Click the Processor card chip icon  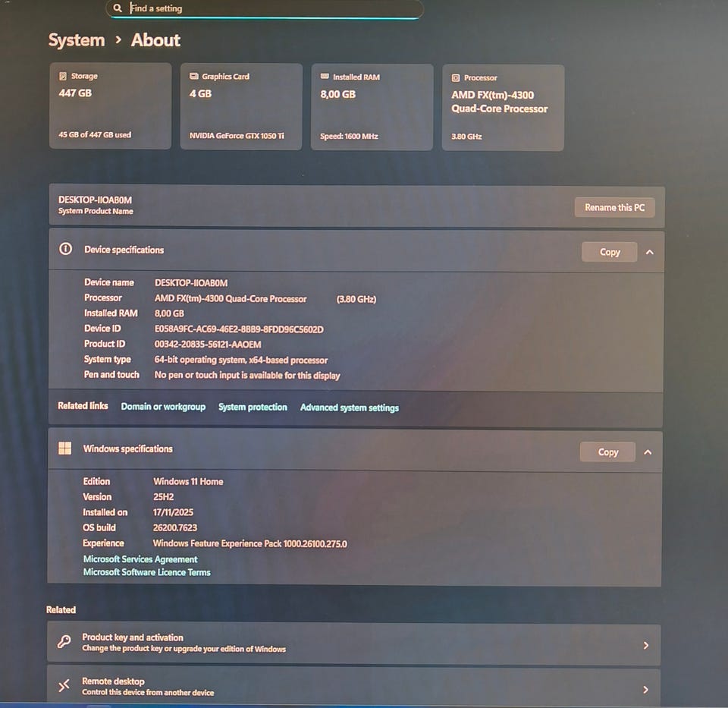(456, 78)
